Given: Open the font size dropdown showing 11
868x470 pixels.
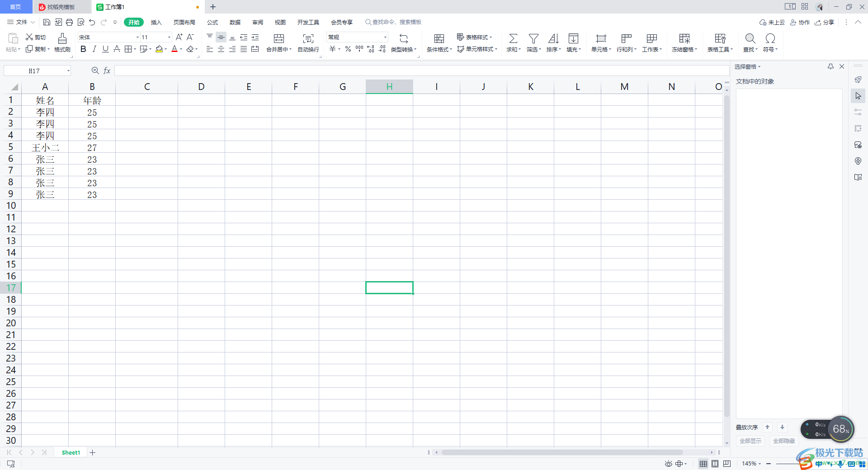Looking at the screenshot, I should point(169,37).
